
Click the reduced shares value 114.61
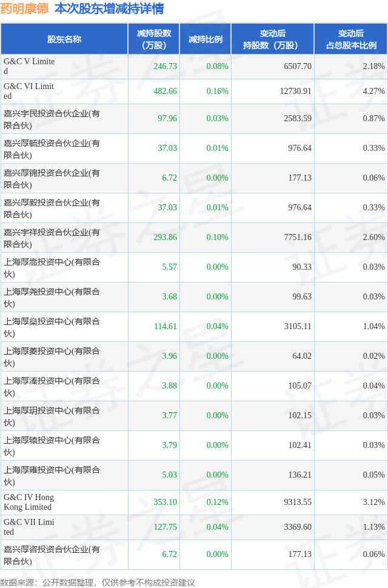click(166, 326)
